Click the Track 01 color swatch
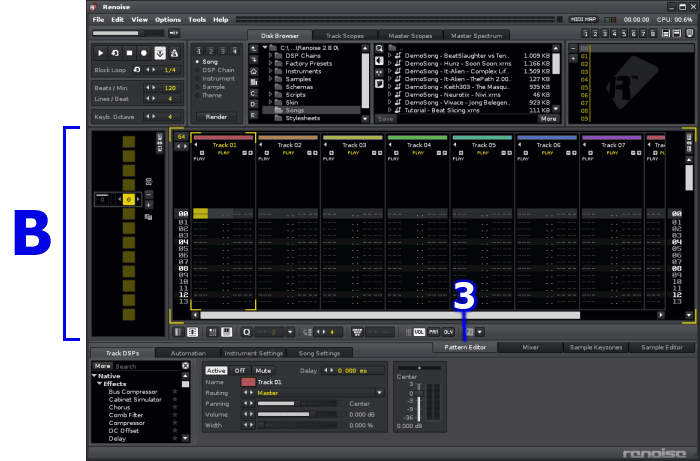The height and width of the screenshot is (461, 700). click(248, 382)
